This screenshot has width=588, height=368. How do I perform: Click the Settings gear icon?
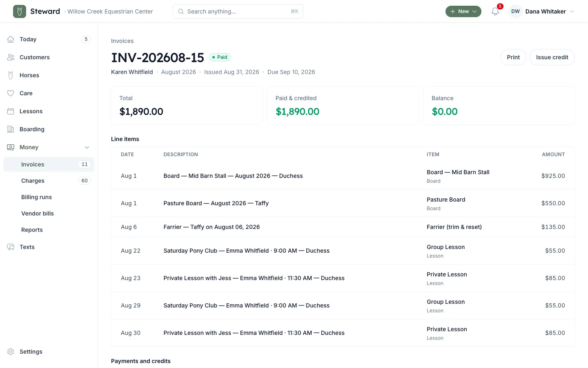[11, 352]
